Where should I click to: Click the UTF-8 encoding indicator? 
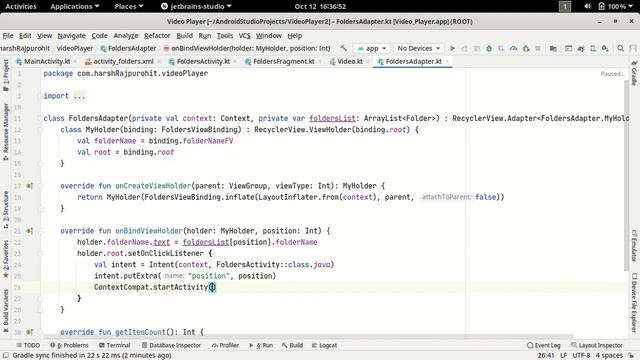tap(581, 356)
